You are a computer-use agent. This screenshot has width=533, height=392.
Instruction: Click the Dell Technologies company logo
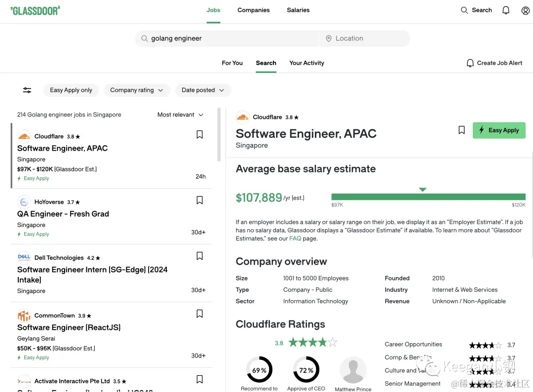[24, 258]
